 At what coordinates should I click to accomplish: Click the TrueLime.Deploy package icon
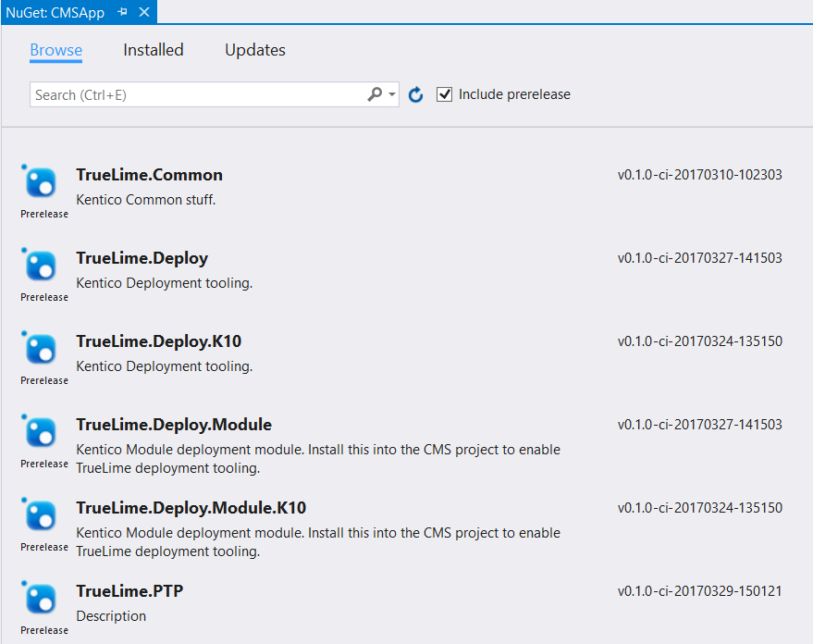pyautogui.click(x=40, y=266)
